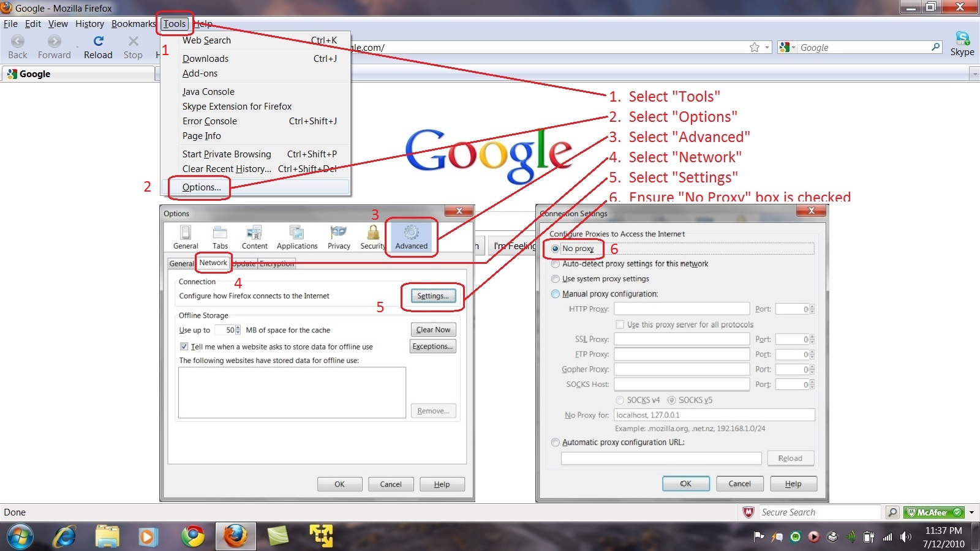The image size is (980, 551).
Task: Click Cancel in the Options dialog
Action: (391, 484)
